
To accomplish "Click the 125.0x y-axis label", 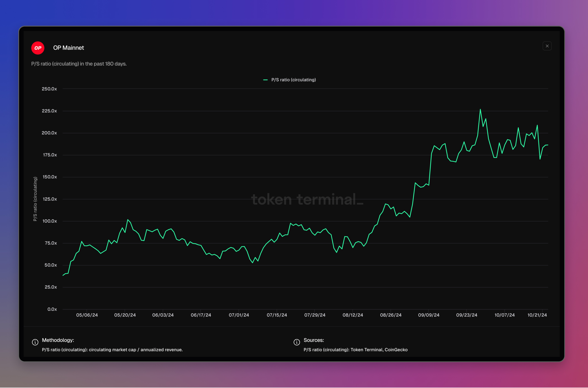I will tap(50, 199).
